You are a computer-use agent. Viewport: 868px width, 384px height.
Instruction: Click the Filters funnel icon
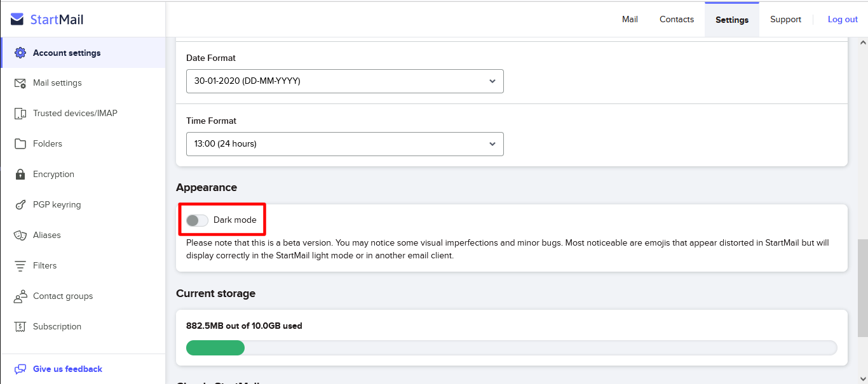click(x=20, y=266)
